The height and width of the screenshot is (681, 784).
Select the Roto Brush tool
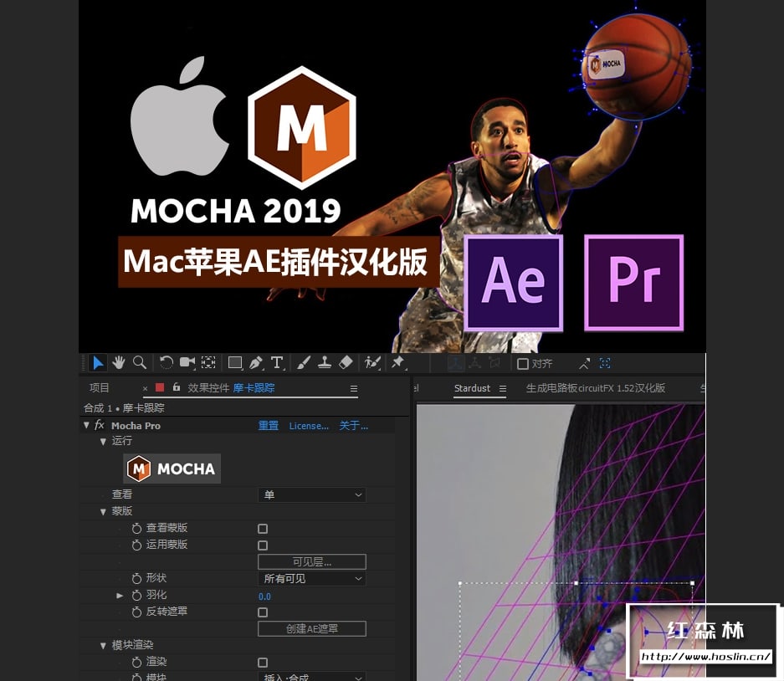372,362
